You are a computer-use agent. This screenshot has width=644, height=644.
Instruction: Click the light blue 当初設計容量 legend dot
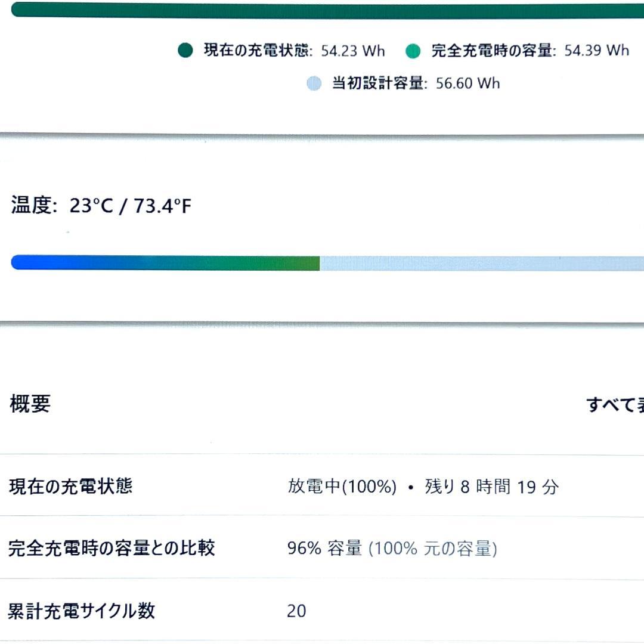click(x=314, y=83)
